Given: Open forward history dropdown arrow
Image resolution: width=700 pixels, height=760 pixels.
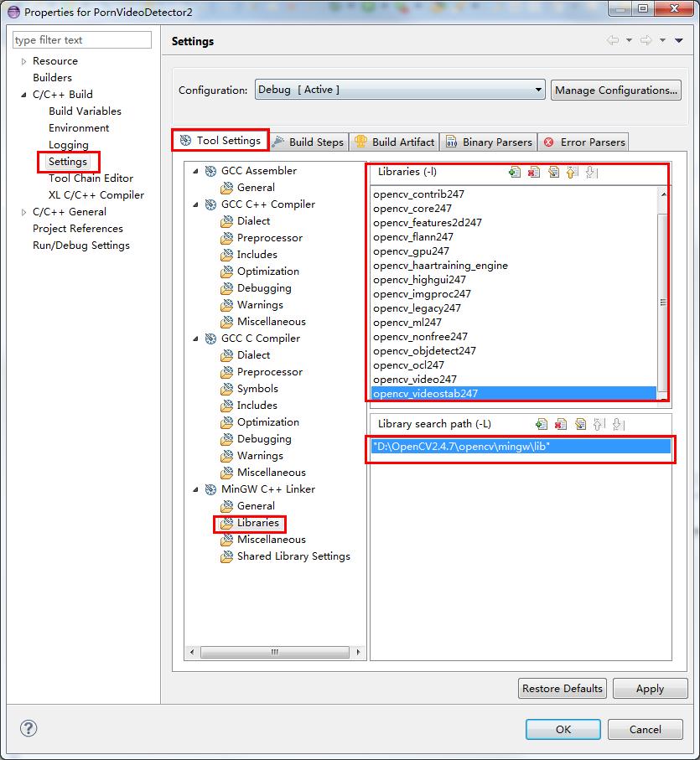Looking at the screenshot, I should tap(662, 40).
